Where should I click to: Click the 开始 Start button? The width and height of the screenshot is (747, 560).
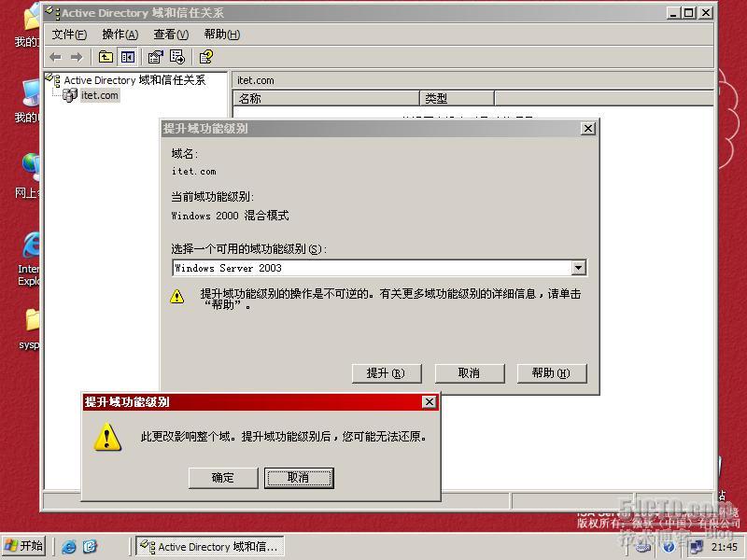pyautogui.click(x=24, y=546)
